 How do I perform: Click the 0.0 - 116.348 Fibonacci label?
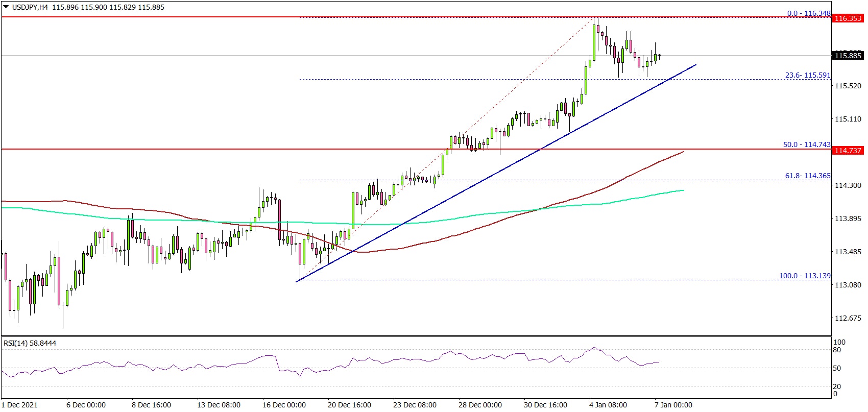[809, 13]
